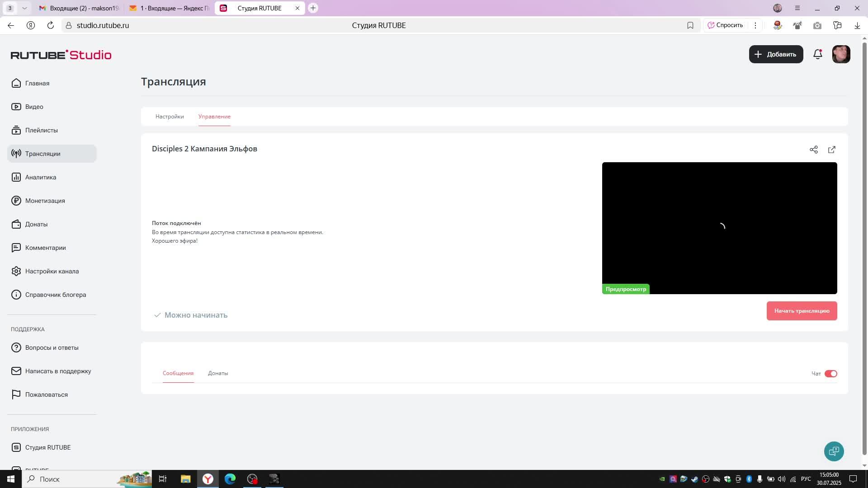
Task: Open Microsoft Edge from the taskbar
Action: tap(230, 479)
